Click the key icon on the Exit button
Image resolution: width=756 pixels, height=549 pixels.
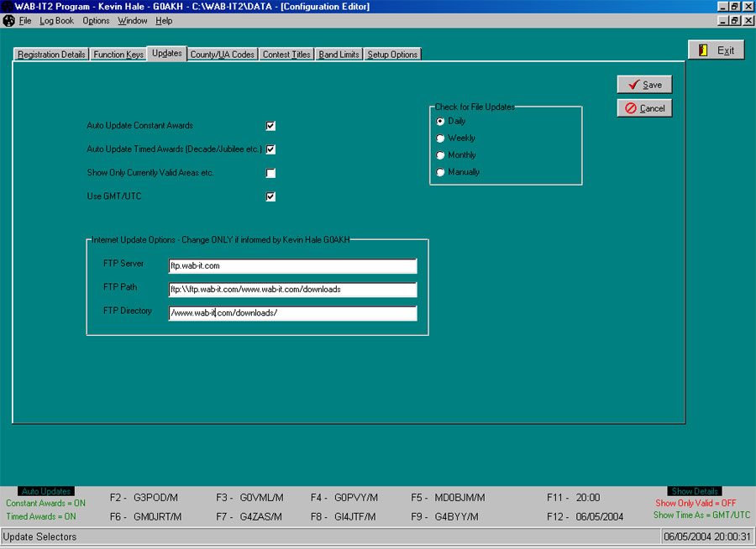pos(703,49)
